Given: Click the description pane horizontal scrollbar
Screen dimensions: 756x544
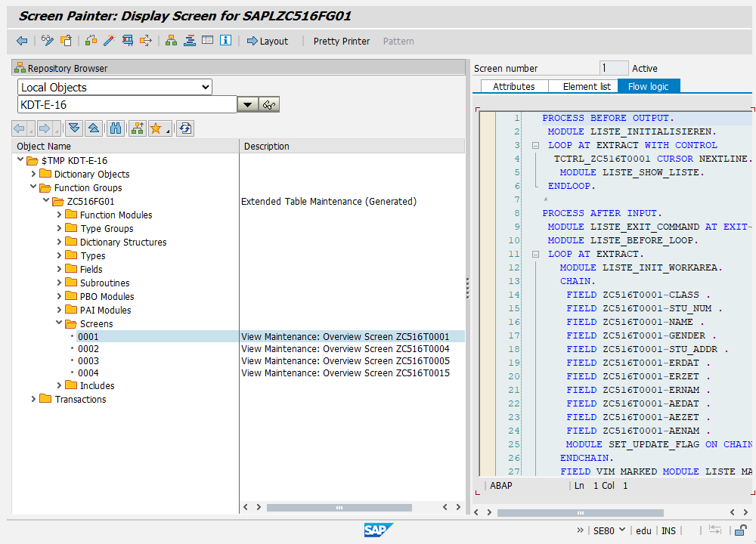Looking at the screenshot, I should [x=339, y=508].
